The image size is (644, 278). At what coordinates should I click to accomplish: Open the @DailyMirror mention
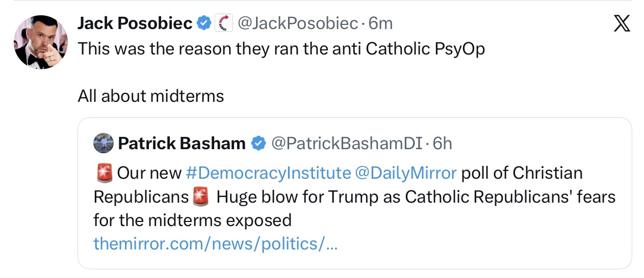(x=405, y=173)
